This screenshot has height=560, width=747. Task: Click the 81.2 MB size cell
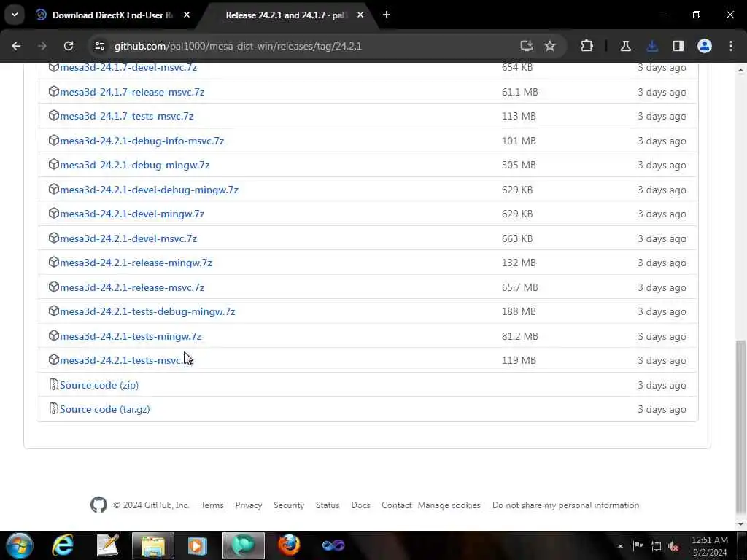(519, 336)
